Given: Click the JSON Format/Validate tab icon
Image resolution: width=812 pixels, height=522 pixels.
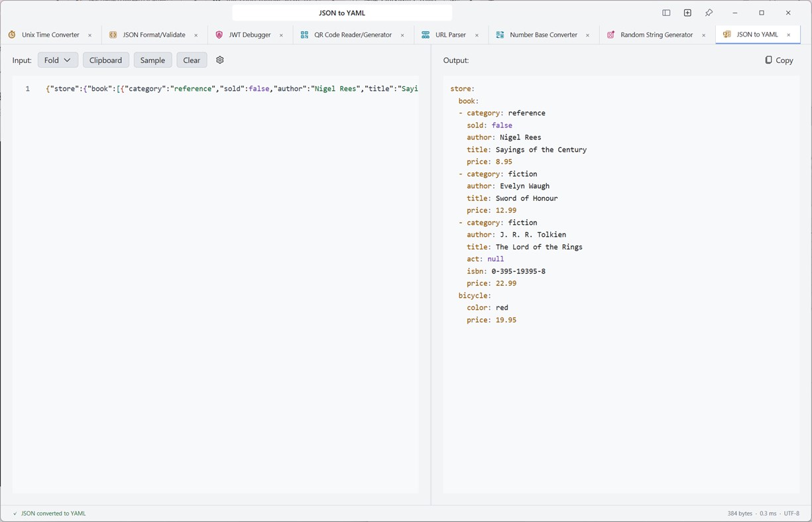Looking at the screenshot, I should click(113, 34).
